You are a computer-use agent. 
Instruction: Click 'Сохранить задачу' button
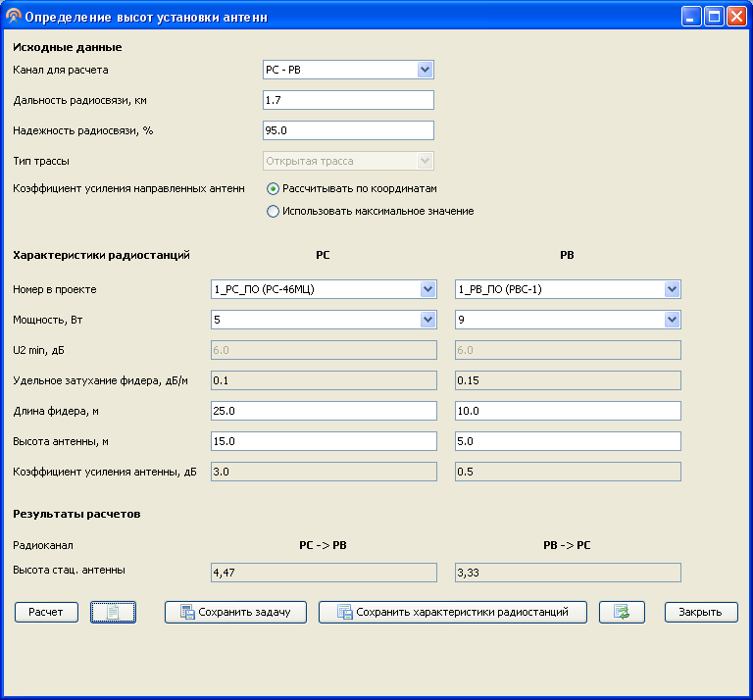point(235,612)
